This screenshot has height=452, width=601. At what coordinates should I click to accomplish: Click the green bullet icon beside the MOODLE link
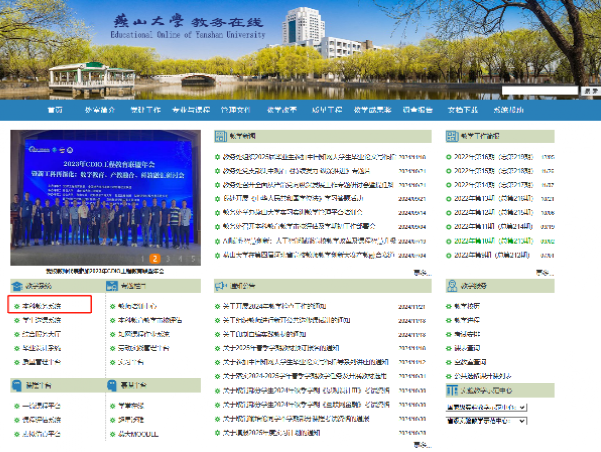point(111,434)
